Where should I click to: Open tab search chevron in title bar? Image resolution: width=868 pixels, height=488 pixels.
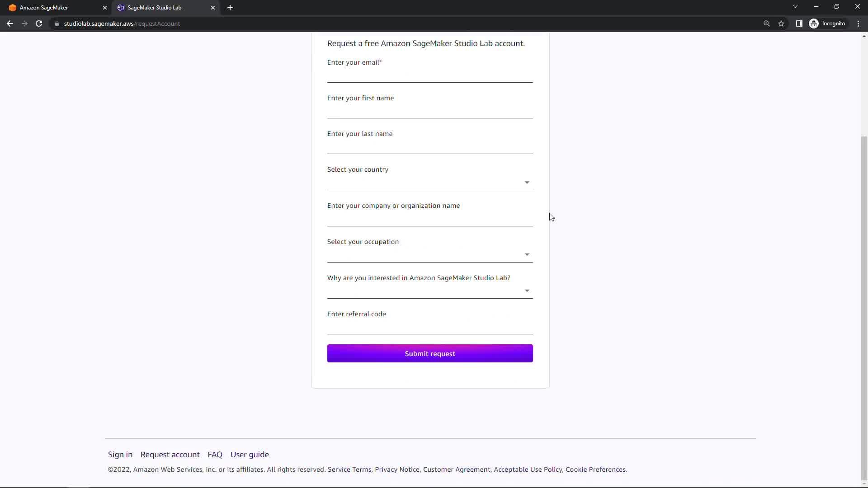[x=795, y=7]
